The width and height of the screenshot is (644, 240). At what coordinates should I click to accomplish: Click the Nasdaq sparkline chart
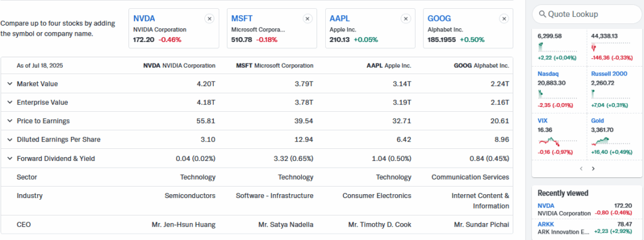[557, 95]
